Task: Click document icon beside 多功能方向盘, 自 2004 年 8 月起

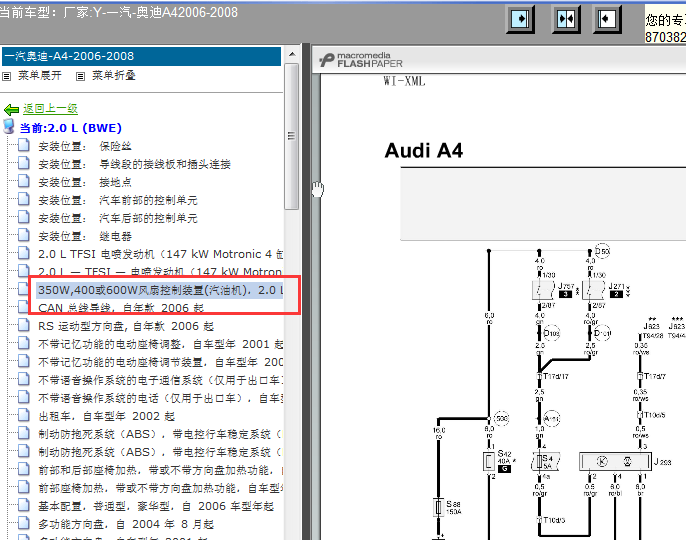Action: (x=24, y=523)
